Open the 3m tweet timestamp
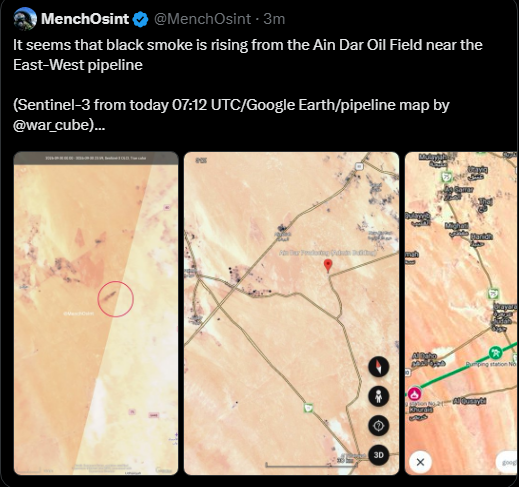The width and height of the screenshot is (519, 487). (x=274, y=19)
